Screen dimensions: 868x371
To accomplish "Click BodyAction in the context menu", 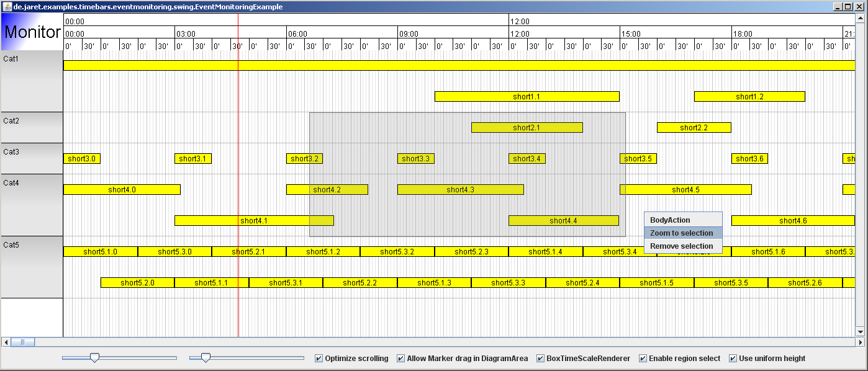I will tap(670, 220).
